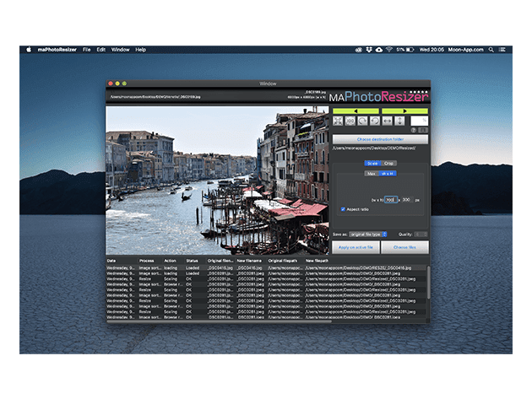Image resolution: width=532 pixels, height=399 pixels.
Task: Click the 100% actual size icon
Action: click(x=350, y=121)
